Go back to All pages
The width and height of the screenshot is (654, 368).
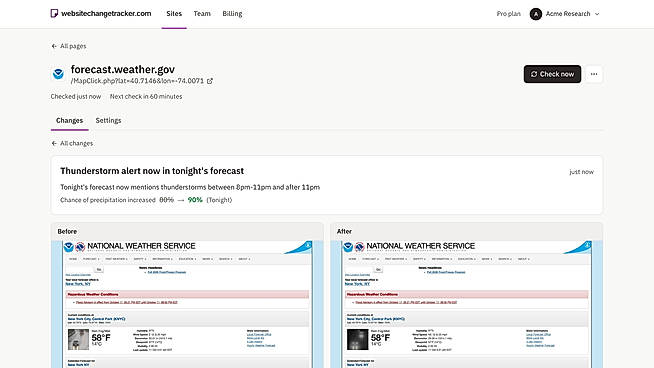coord(69,46)
